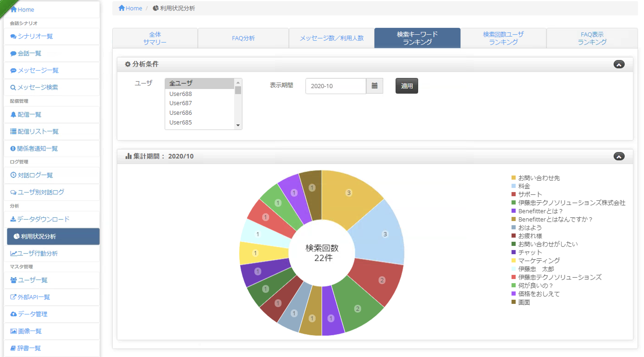Toggle Benefitterとは？ legend entry
644x357 pixels.
coord(537,211)
